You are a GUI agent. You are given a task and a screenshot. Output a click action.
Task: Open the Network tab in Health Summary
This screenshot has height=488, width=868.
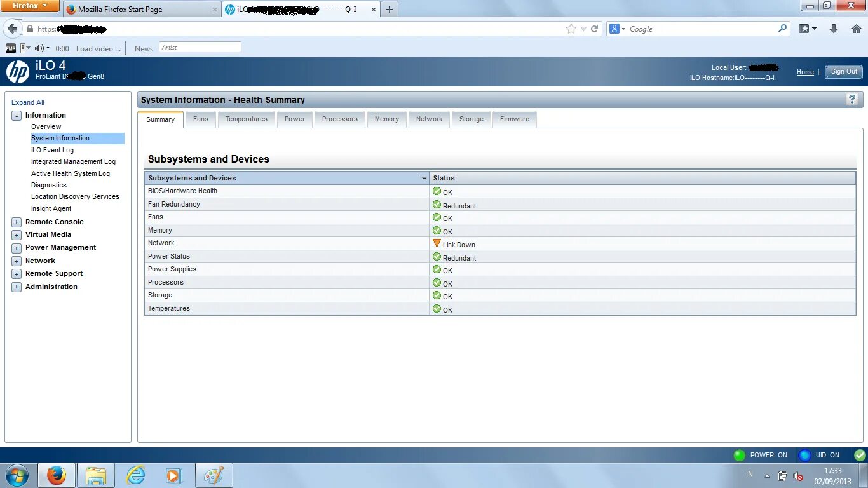(430, 119)
